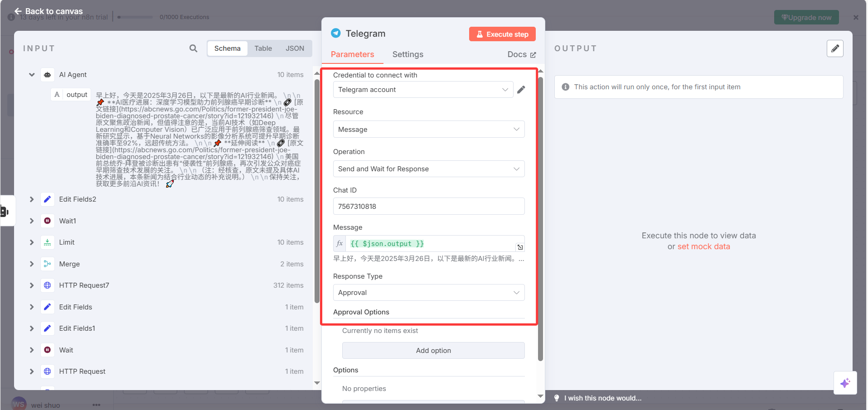Open the Telegram account credential dropdown
This screenshot has height=410, width=868.
coord(423,90)
